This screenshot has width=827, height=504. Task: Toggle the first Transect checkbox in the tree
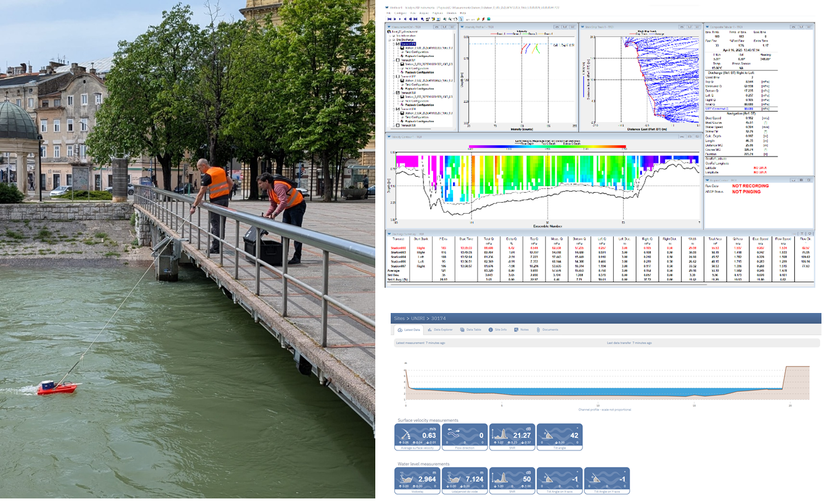[x=399, y=44]
